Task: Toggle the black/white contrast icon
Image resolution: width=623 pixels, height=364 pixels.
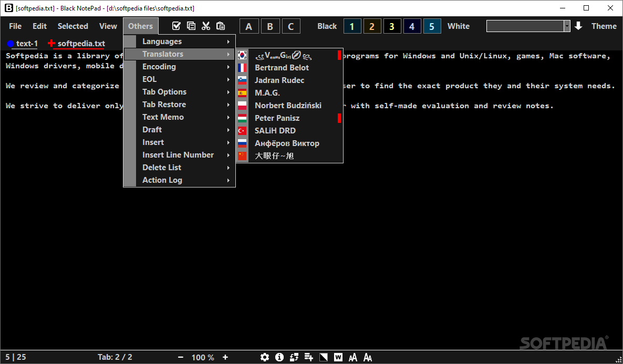Action: 324,357
